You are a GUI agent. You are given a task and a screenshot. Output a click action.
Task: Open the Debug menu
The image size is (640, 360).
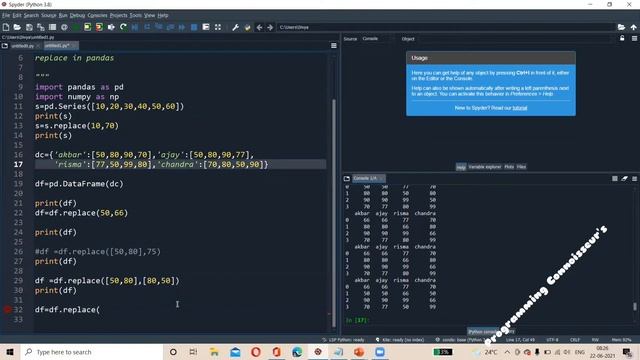pyautogui.click(x=77, y=15)
